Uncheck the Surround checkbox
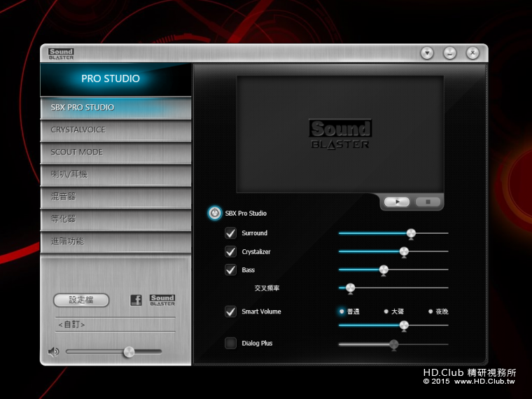Screen dimensions: 532x399 [x=231, y=233]
